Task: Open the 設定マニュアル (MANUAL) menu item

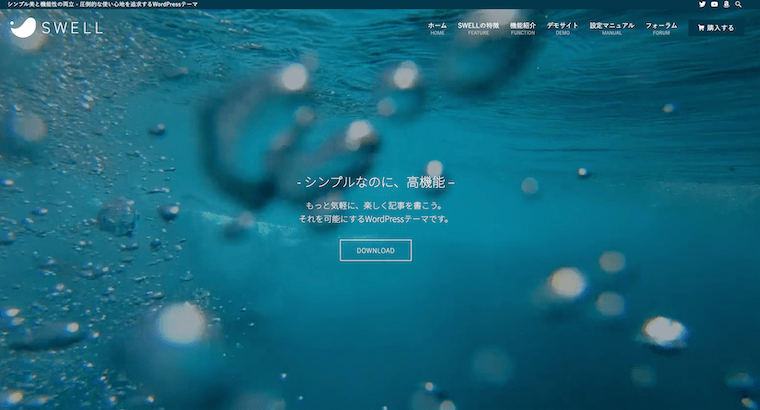Action: pos(611,28)
